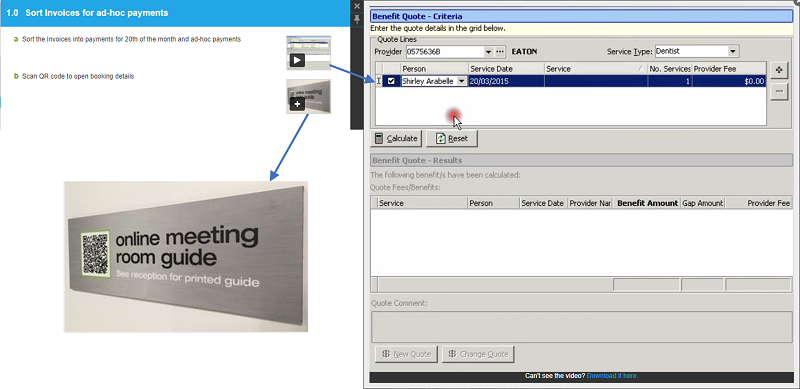Add a quote line with plus button
The image size is (800, 389).
779,70
